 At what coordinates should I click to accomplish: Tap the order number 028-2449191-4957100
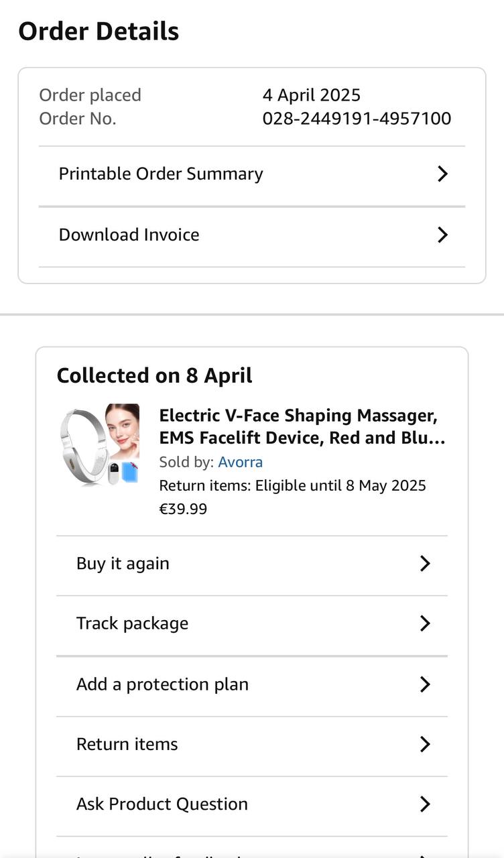click(357, 119)
